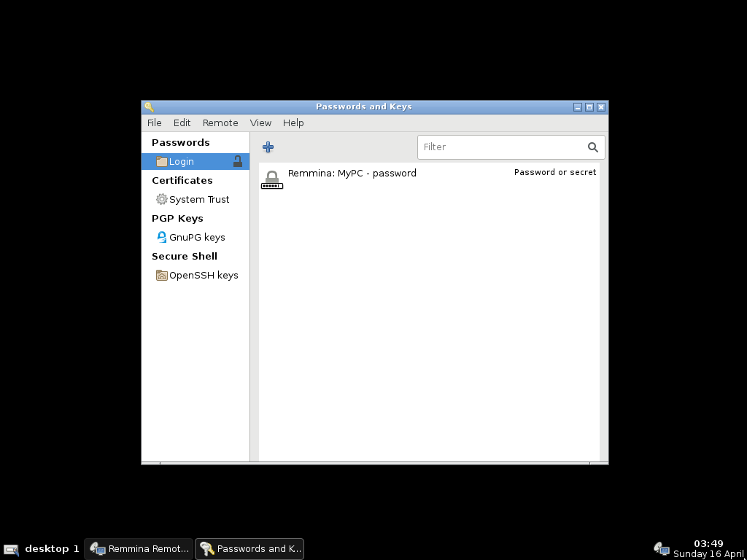The image size is (747, 560).
Task: Click the key icon in window title bar
Action: click(149, 106)
